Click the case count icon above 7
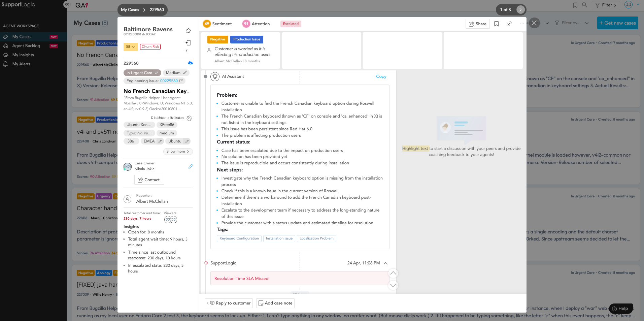This screenshot has height=321, width=644. click(x=188, y=43)
